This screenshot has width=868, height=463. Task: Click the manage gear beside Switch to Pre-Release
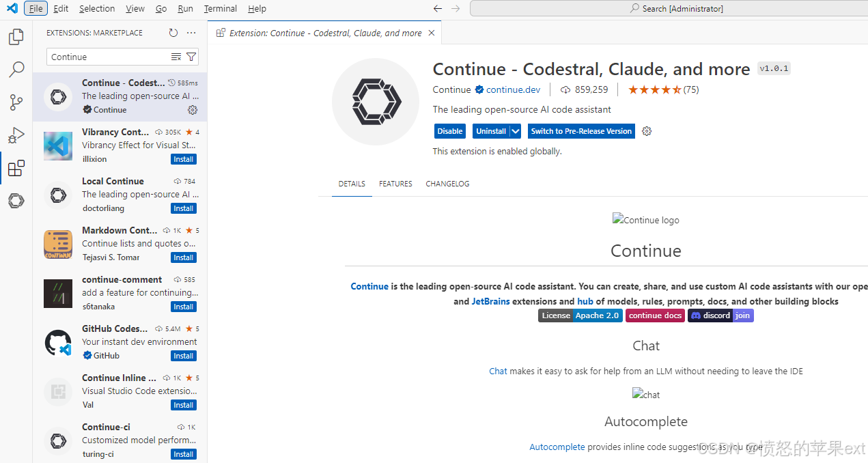click(647, 131)
